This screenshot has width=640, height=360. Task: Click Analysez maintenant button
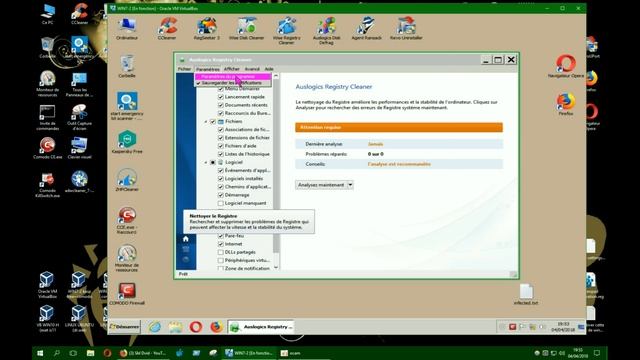[321, 185]
